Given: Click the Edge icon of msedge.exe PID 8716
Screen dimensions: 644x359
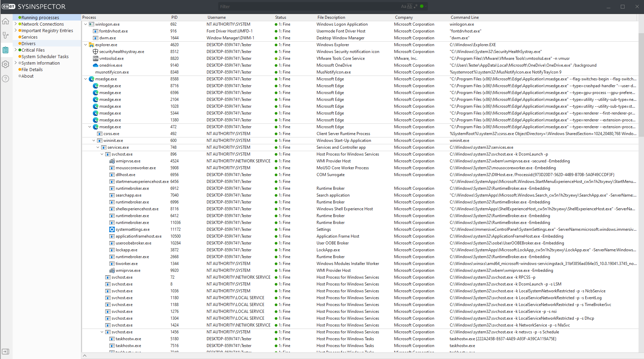Looking at the screenshot, I should (x=96, y=86).
